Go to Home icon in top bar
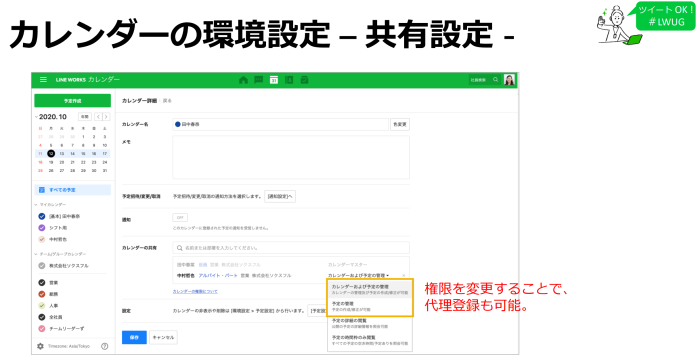Screen dimensions: 700x363 tap(243, 80)
